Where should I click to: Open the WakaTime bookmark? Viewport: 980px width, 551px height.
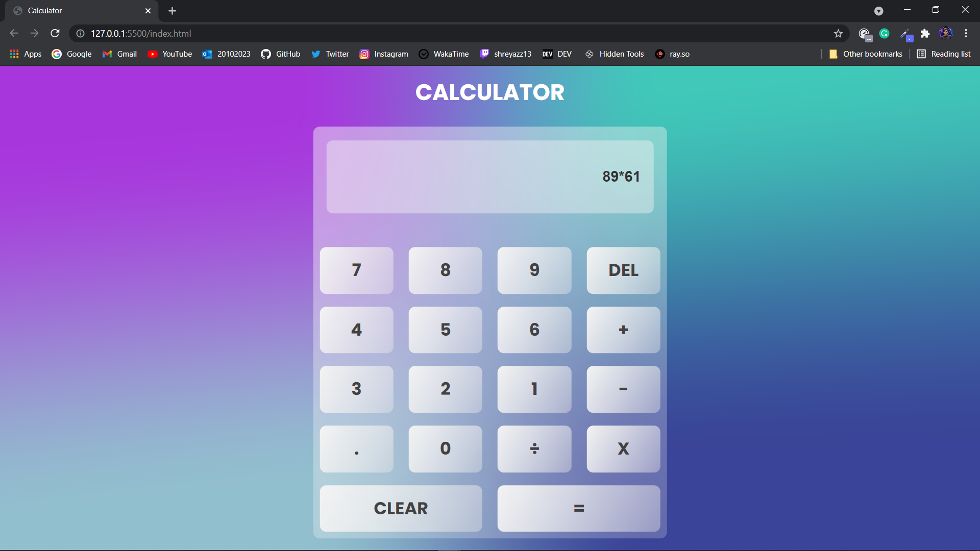(443, 54)
